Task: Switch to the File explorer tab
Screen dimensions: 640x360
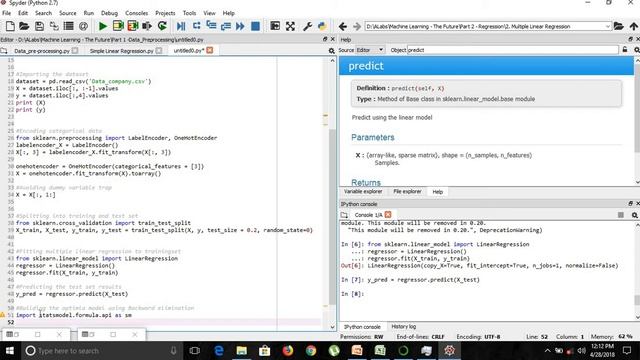Action: pyautogui.click(x=407, y=191)
